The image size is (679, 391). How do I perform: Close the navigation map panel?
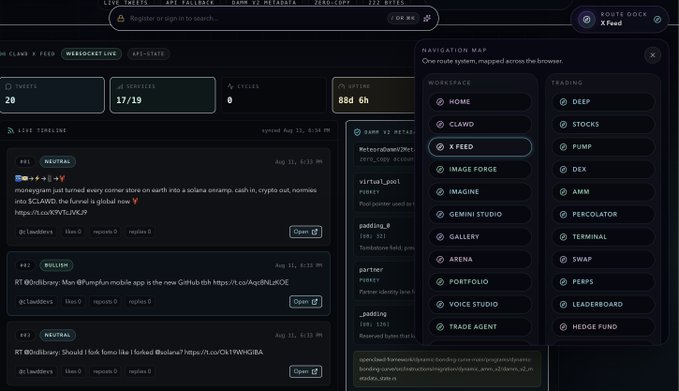tap(653, 55)
